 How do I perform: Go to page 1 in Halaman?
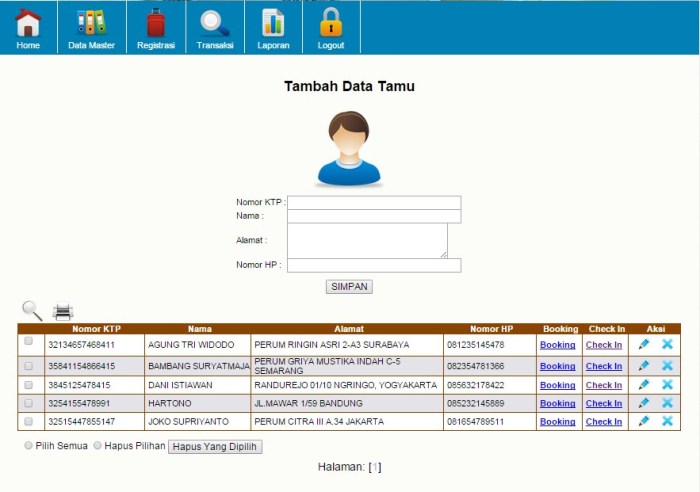coord(375,467)
